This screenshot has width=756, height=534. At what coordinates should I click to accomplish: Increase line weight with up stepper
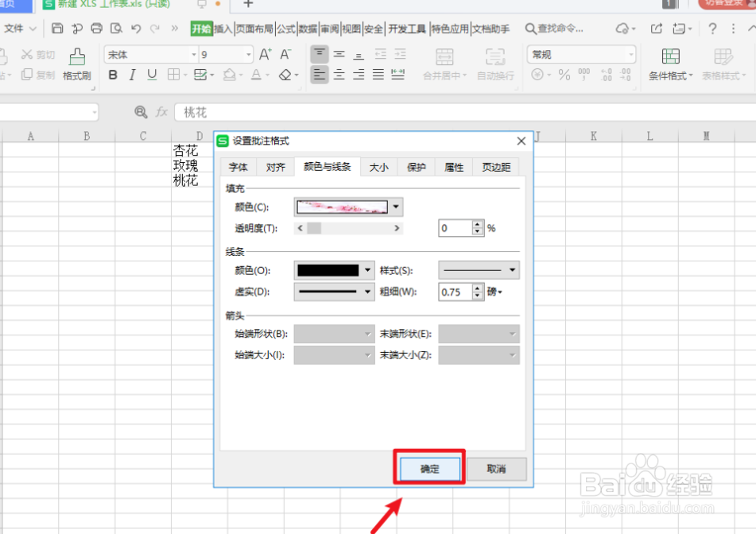pyautogui.click(x=477, y=288)
